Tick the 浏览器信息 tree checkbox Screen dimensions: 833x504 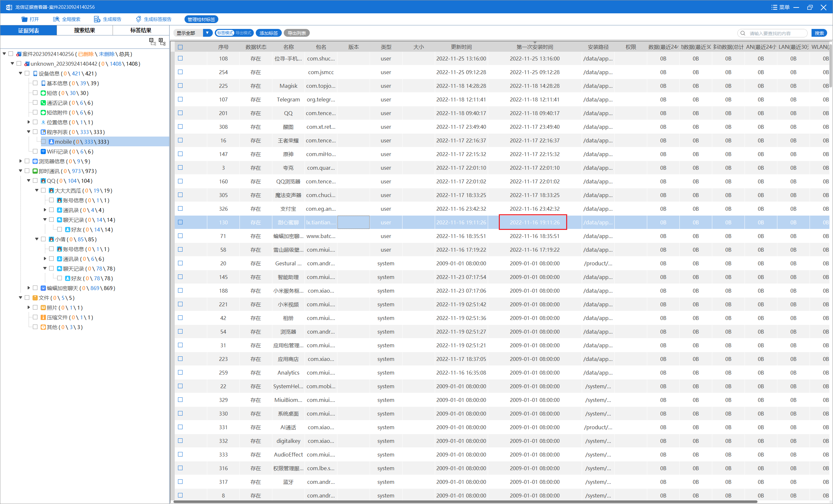click(27, 161)
